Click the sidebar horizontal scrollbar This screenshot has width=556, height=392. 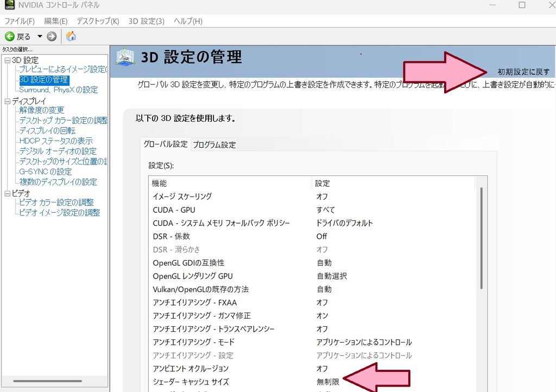[48, 381]
